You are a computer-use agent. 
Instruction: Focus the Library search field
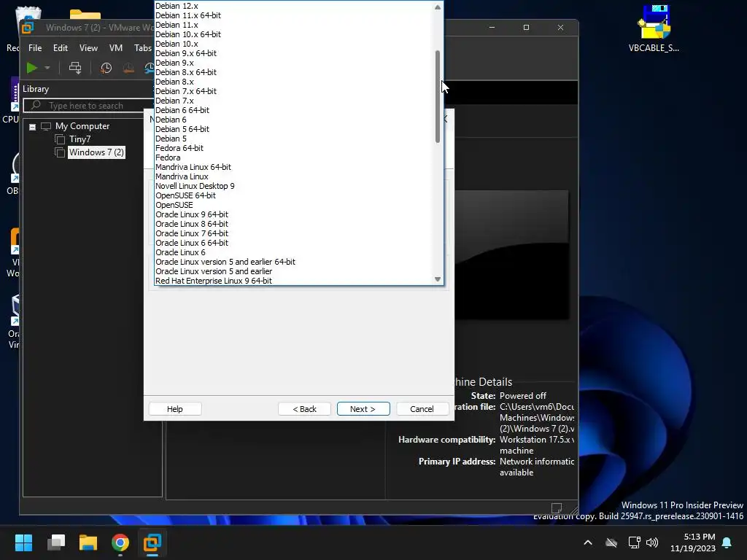click(x=90, y=106)
